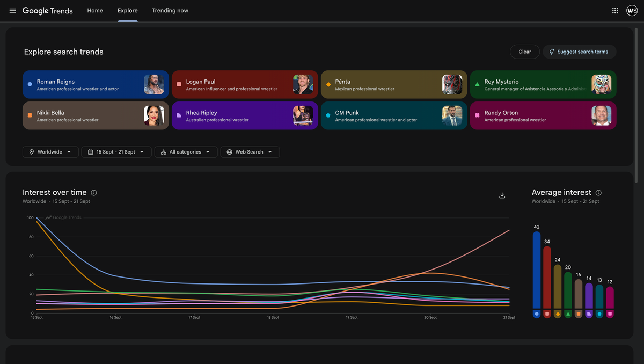This screenshot has width=644, height=364.
Task: Open the Google apps grid
Action: 615,11
